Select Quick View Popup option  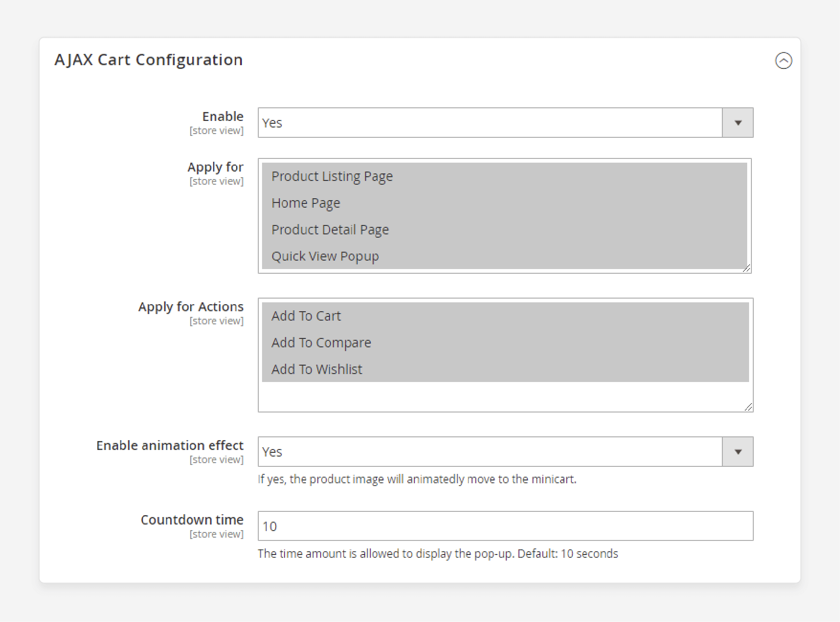(x=504, y=256)
